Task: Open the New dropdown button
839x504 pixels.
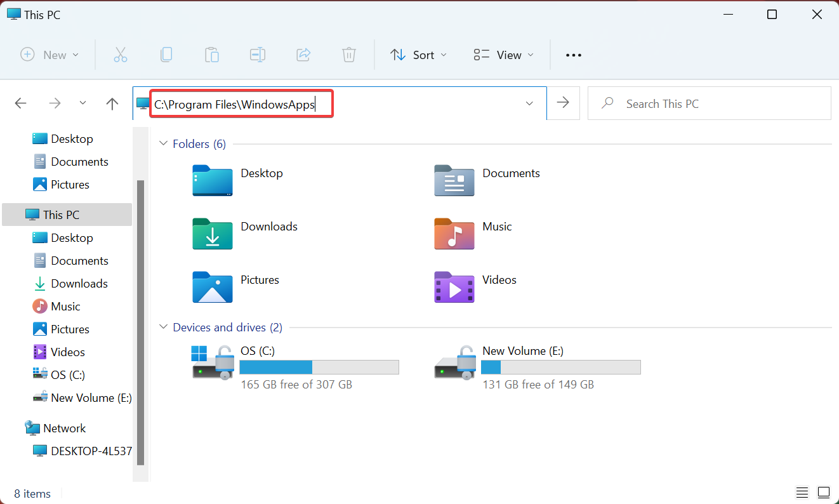Action: [50, 55]
